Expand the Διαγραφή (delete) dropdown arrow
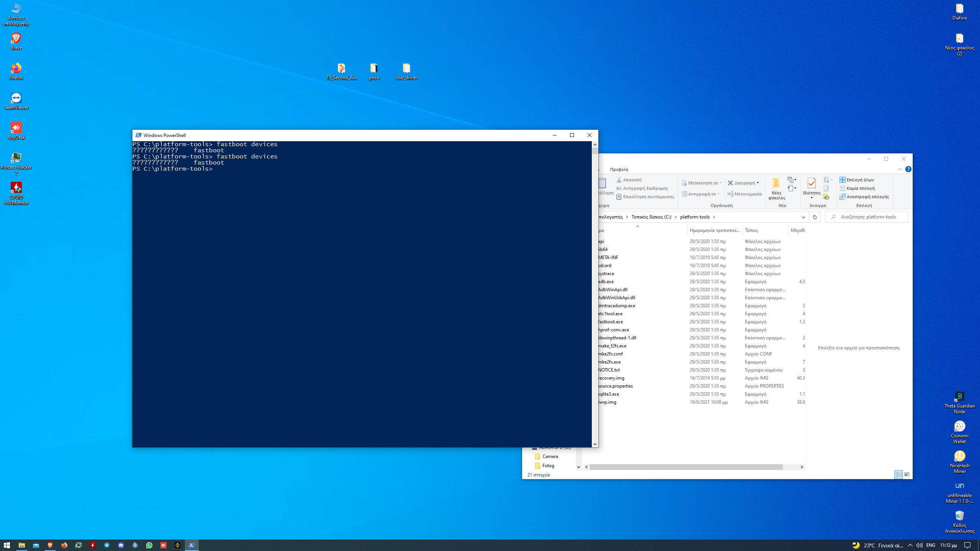980x551 pixels. click(x=758, y=183)
